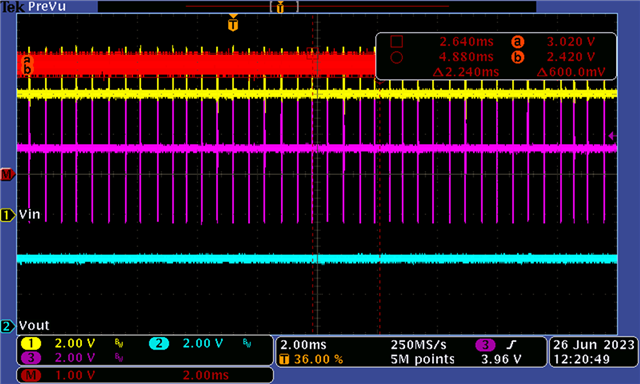This screenshot has width=640, height=384.
Task: Select the channel 2 Vout ground marker
Action: tap(7, 326)
